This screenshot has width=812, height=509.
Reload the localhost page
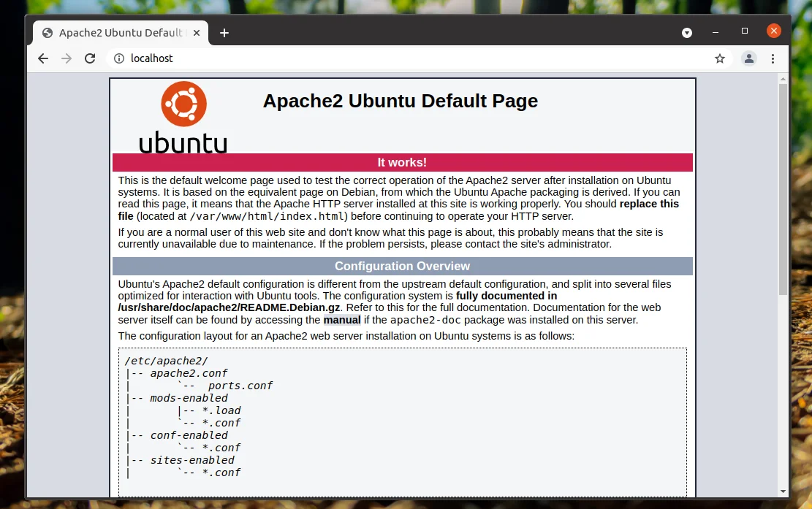tap(90, 58)
